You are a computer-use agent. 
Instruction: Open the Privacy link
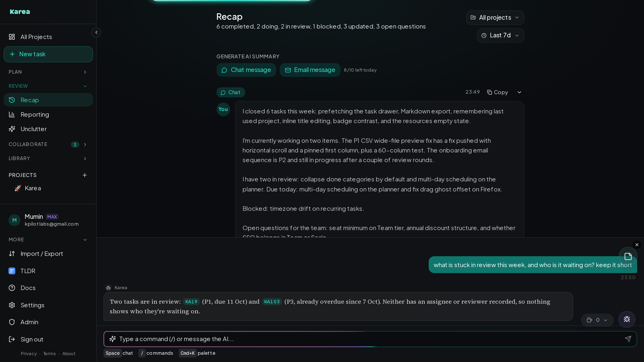click(x=29, y=354)
